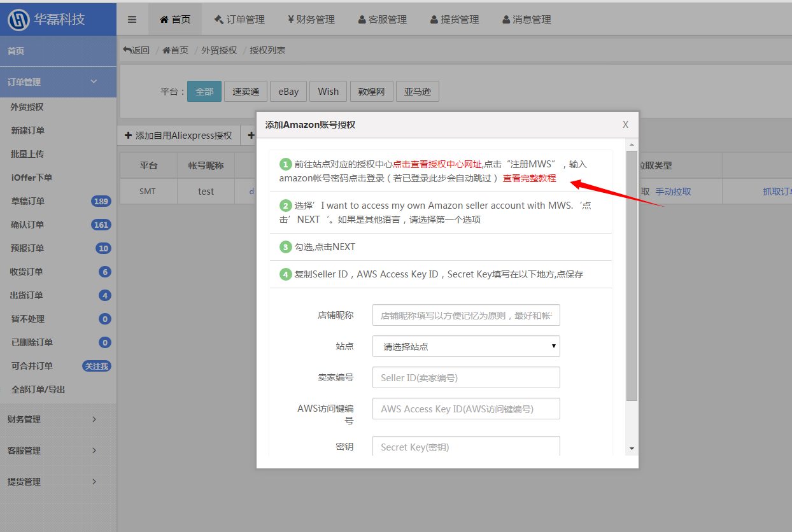The image size is (792, 532).
Task: Open the 订单管理 top menu
Action: [239, 20]
